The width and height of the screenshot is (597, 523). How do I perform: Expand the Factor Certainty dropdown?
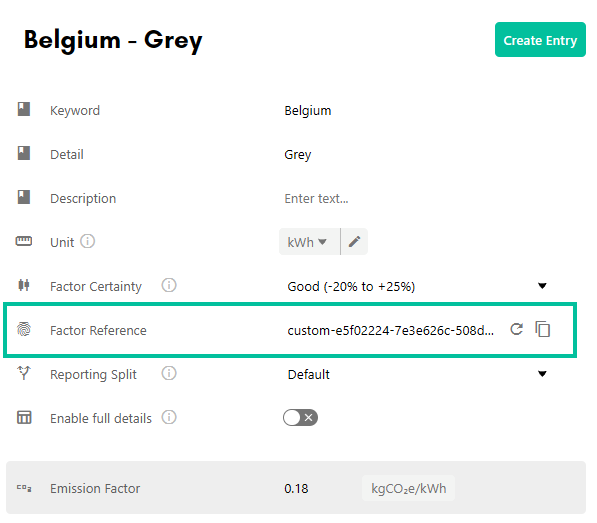click(x=417, y=286)
